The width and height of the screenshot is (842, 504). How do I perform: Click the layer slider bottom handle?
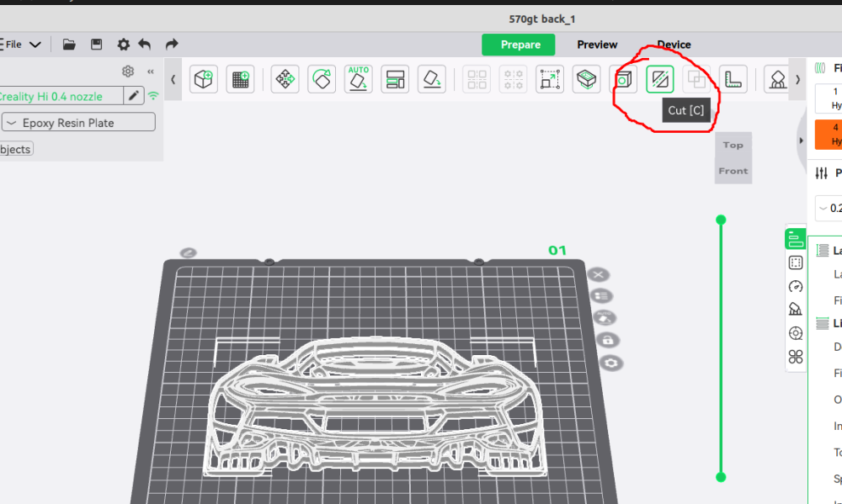[721, 477]
